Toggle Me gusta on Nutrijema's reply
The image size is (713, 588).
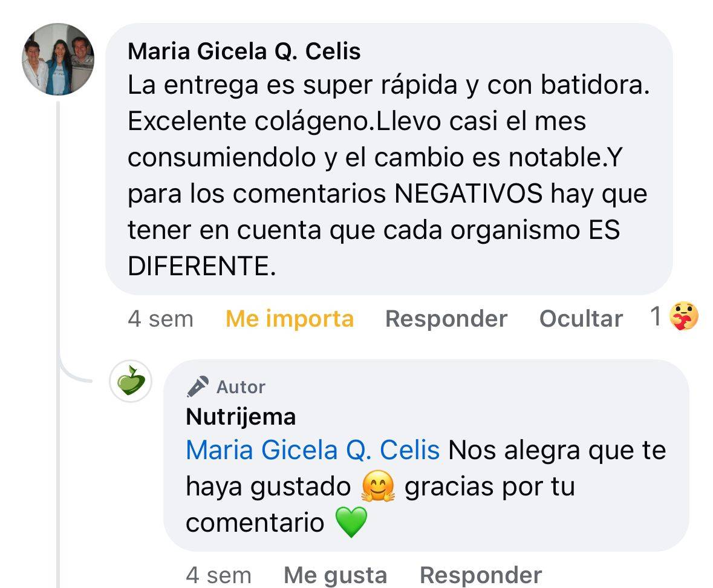[x=335, y=575]
